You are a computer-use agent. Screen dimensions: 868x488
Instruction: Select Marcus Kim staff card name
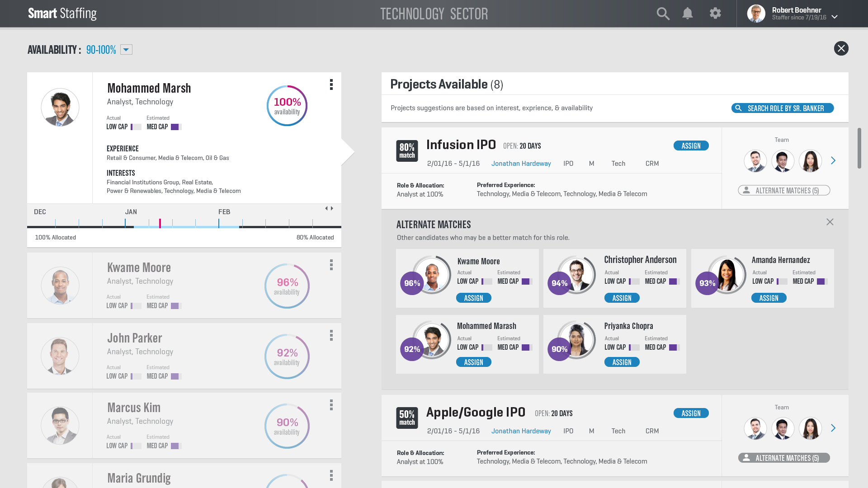coord(133,408)
